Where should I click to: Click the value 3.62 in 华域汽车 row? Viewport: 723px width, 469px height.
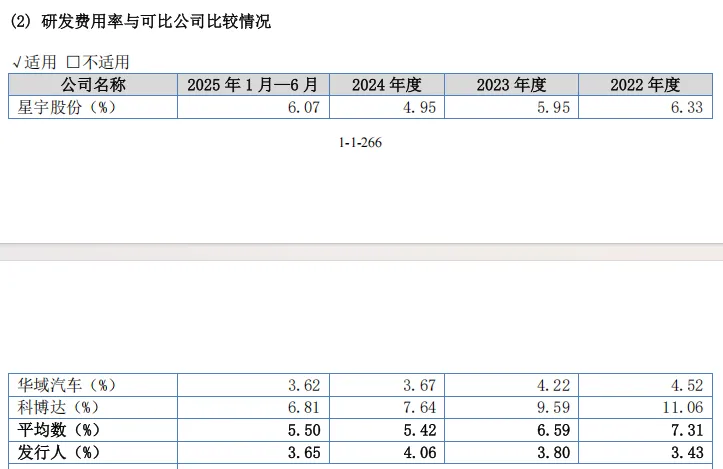304,385
